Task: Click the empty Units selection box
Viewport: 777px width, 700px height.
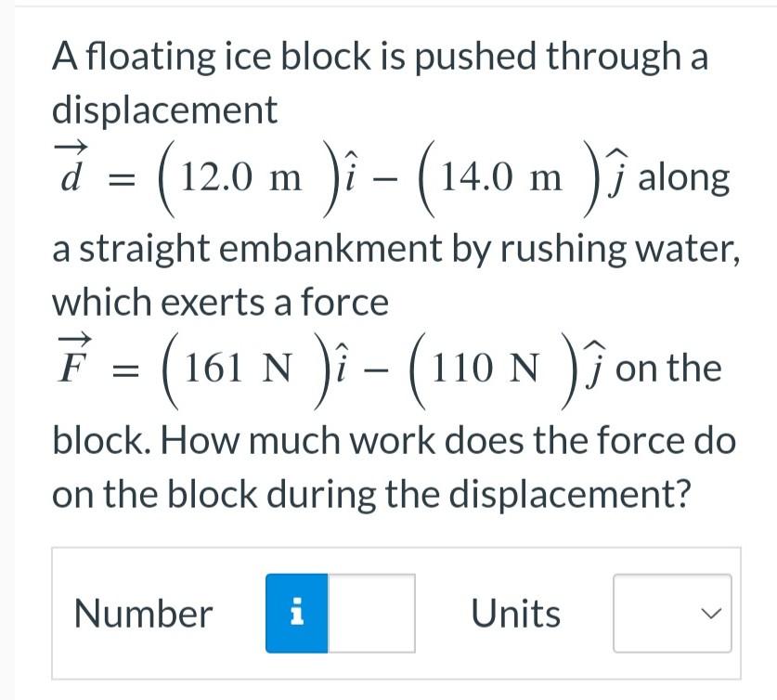Action: click(x=659, y=614)
